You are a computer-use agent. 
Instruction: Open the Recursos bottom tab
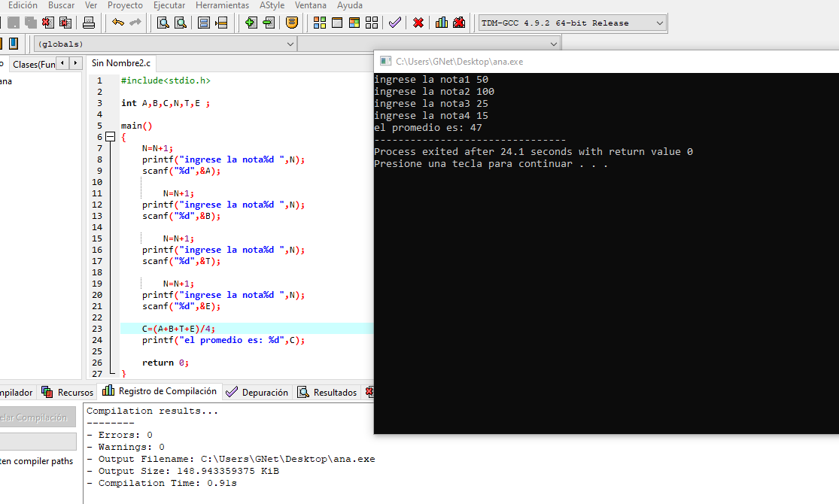tap(68, 392)
